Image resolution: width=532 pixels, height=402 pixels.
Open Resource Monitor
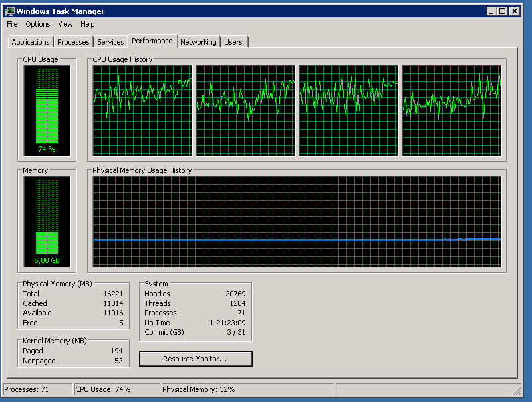[x=196, y=359]
